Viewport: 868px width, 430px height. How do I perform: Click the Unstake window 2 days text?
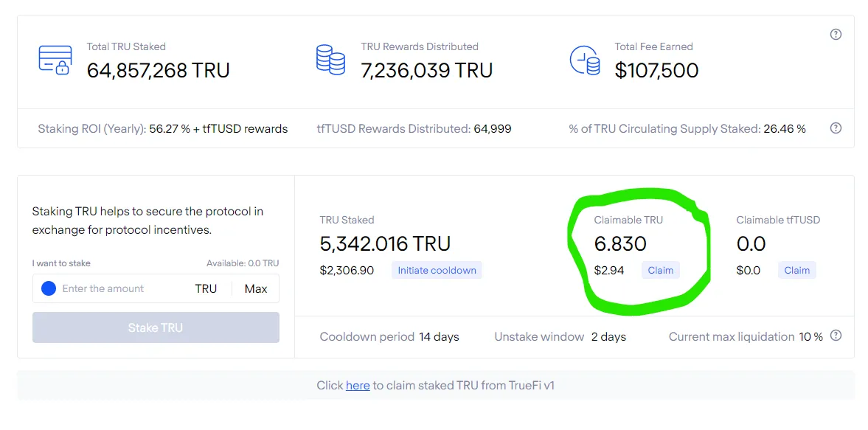pyautogui.click(x=560, y=336)
